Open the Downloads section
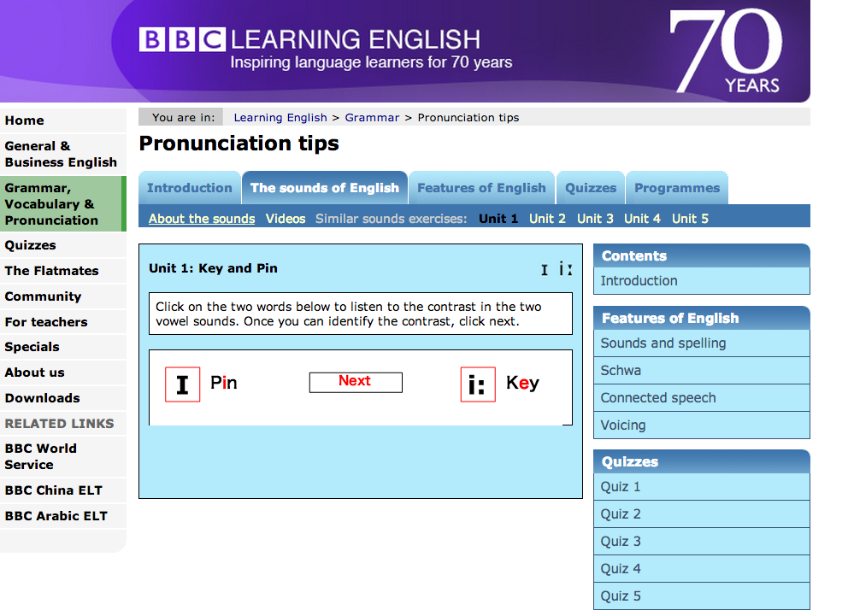Image resolution: width=854 pixels, height=616 pixels. [63, 398]
